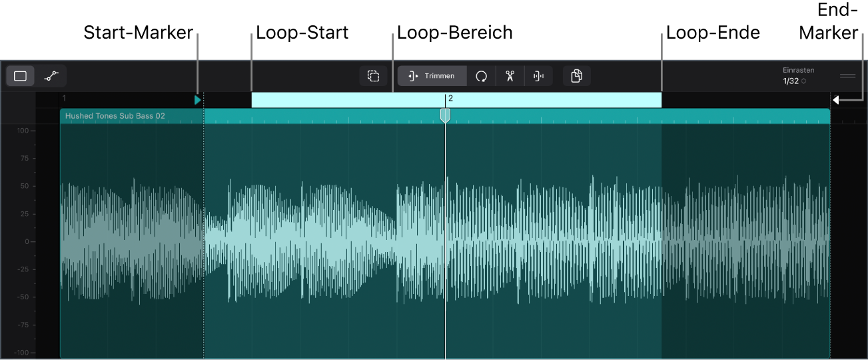Image resolution: width=868 pixels, height=360 pixels.
Task: Tap the playhead handle on region header
Action: [446, 116]
